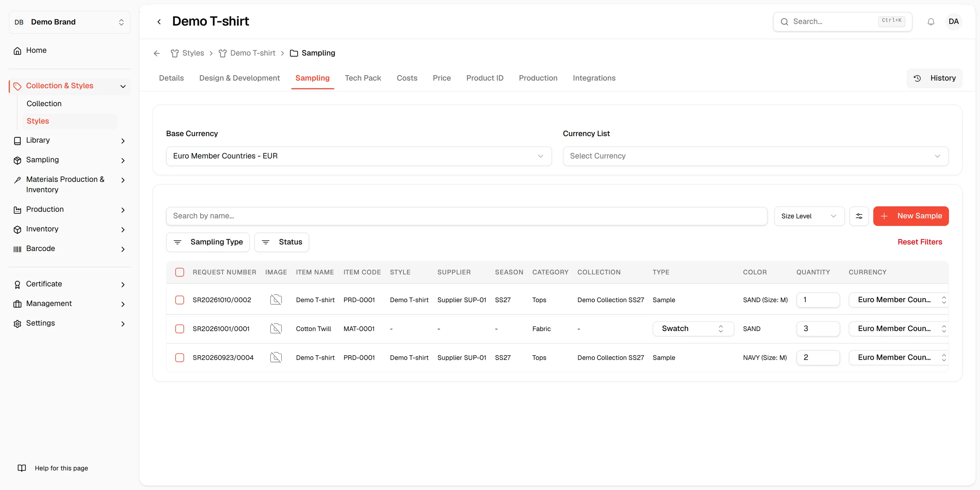
Task: Click the Certificate ribbon icon
Action: [x=17, y=284]
